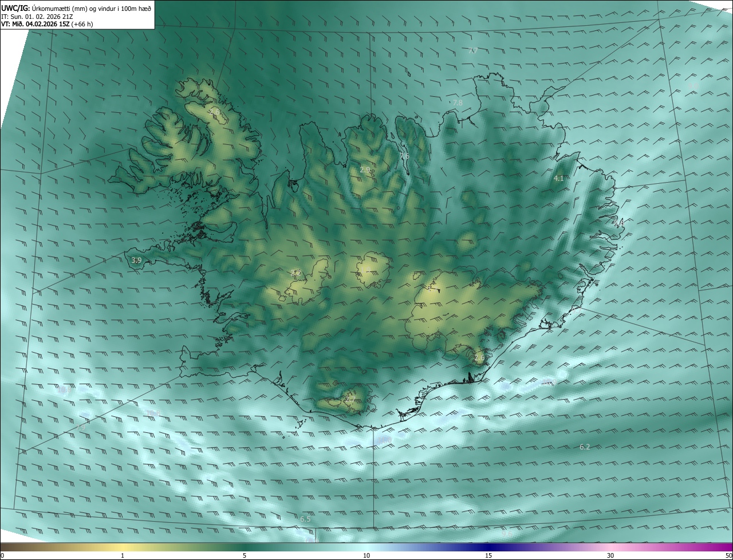Click the '4.1' value label in east Iceland
Screen dimensions: 733x560
click(558, 179)
